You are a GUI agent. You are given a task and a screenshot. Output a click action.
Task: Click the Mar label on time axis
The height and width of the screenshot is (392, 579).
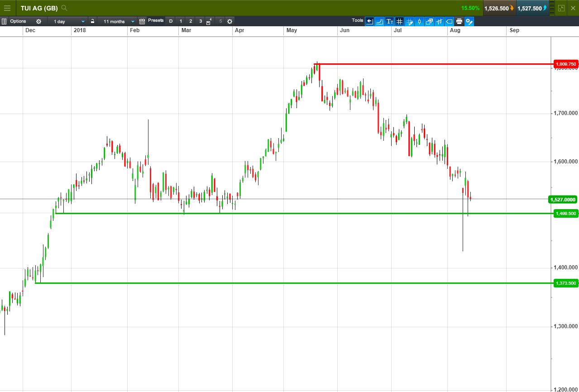[x=186, y=30]
